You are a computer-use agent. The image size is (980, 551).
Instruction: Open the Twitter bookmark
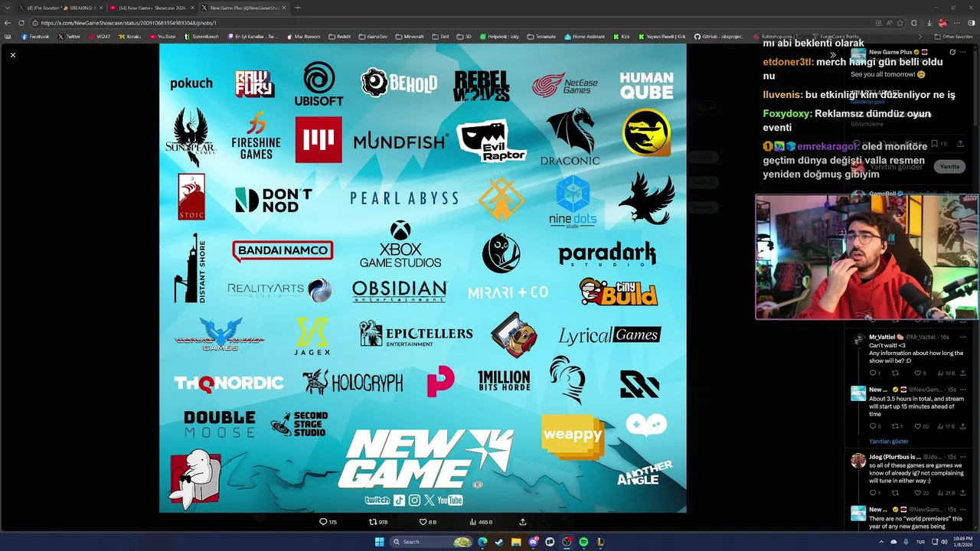[x=69, y=37]
